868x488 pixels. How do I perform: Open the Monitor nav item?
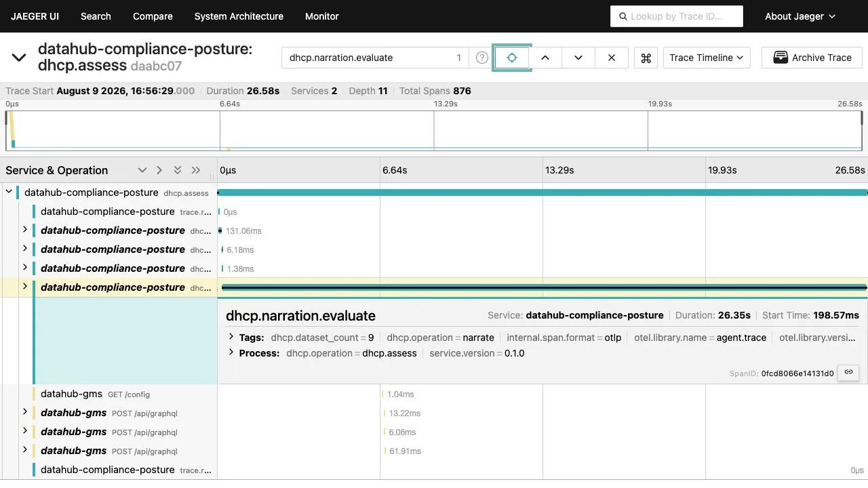322,16
